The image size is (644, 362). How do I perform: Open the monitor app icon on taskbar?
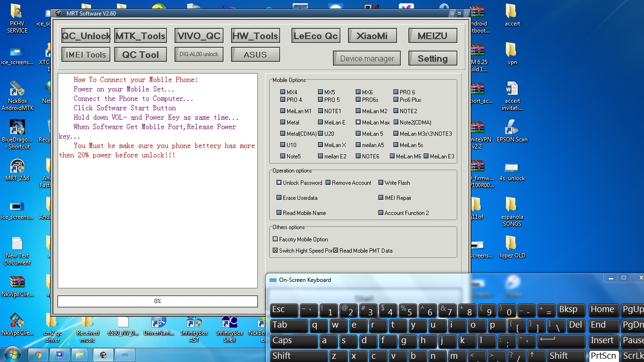tap(59, 355)
